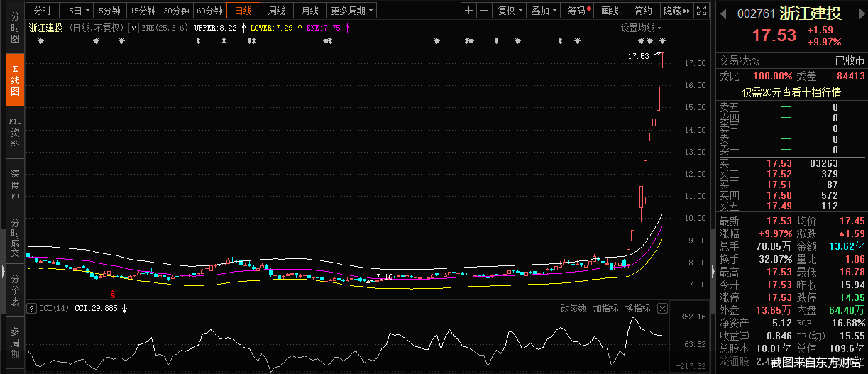Click 委差 84413 value
This screenshot has height=374, width=868.
tap(851, 76)
